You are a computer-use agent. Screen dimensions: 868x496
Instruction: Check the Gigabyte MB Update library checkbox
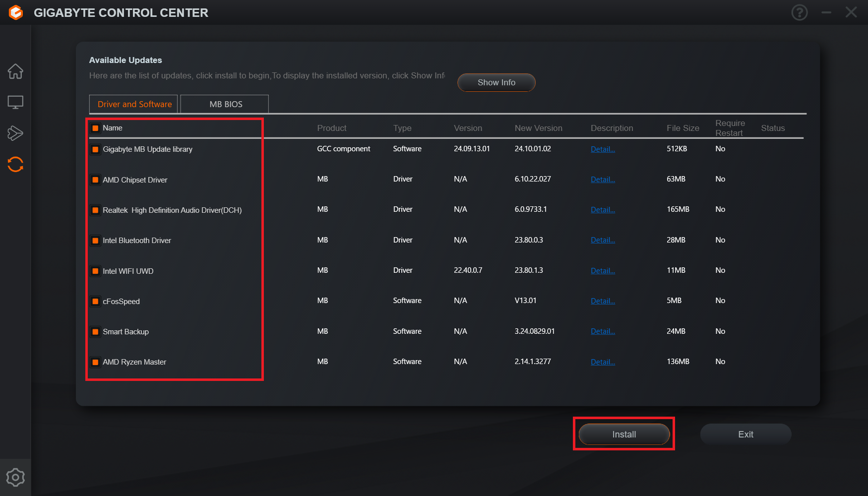click(95, 149)
